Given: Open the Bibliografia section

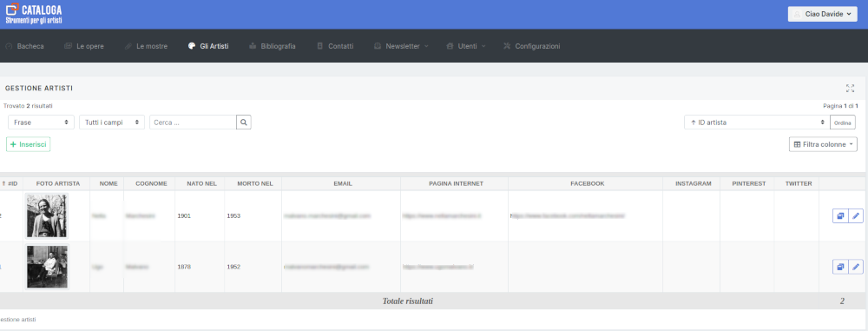Looking at the screenshot, I should click(x=272, y=46).
